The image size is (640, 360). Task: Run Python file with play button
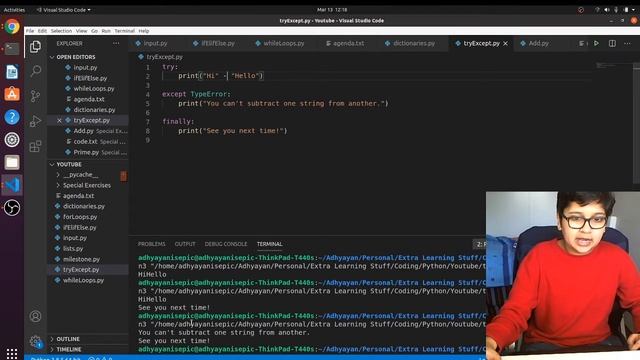596,43
